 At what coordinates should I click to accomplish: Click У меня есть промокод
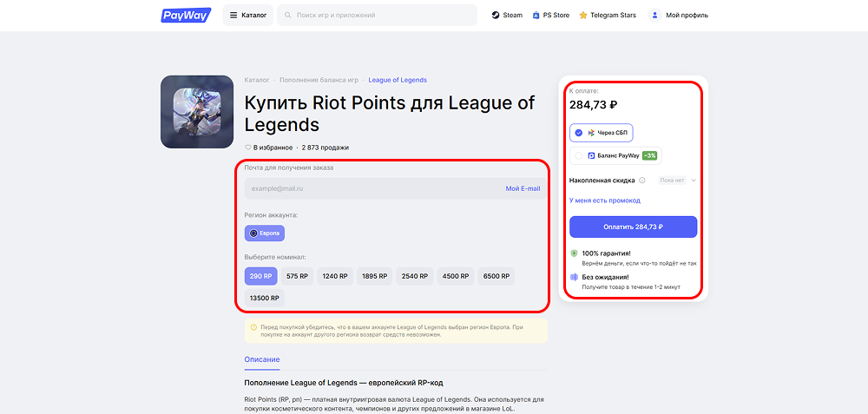[605, 200]
